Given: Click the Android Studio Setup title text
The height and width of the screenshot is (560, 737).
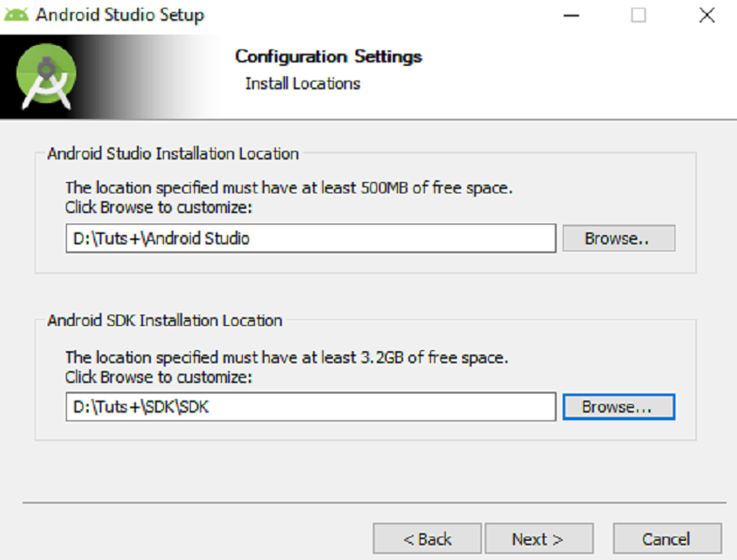Looking at the screenshot, I should (x=119, y=15).
